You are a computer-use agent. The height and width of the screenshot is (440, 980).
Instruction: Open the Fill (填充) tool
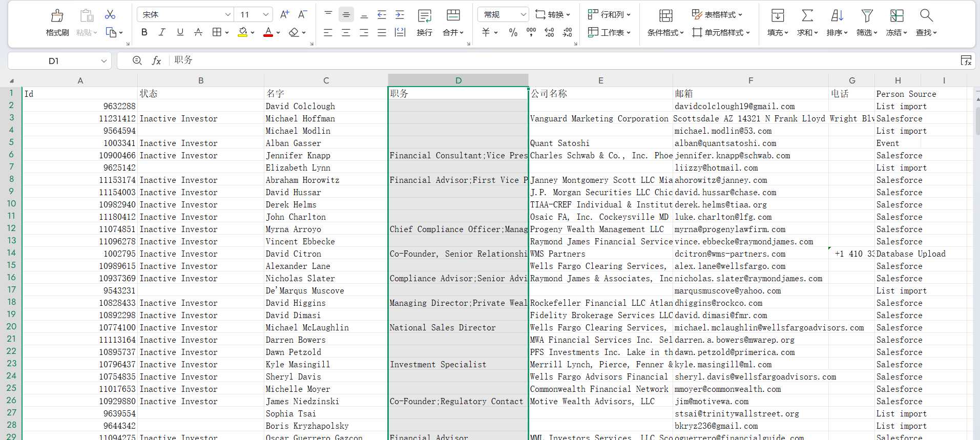click(777, 23)
